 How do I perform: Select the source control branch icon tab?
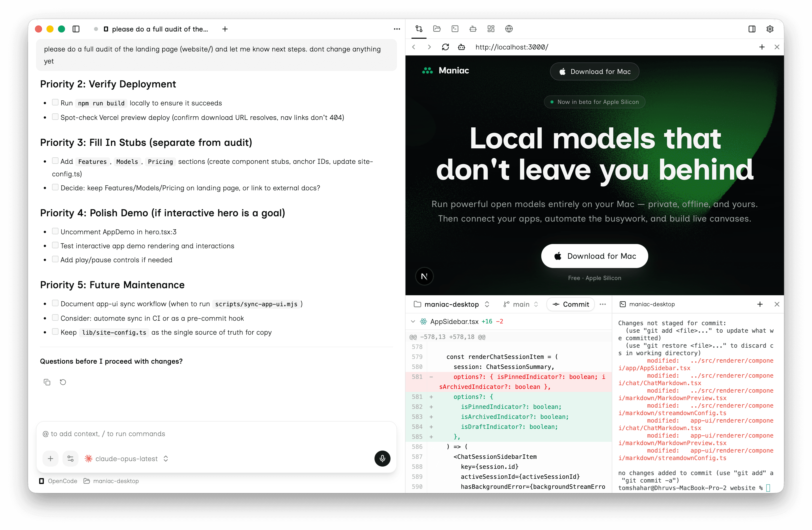pyautogui.click(x=419, y=29)
